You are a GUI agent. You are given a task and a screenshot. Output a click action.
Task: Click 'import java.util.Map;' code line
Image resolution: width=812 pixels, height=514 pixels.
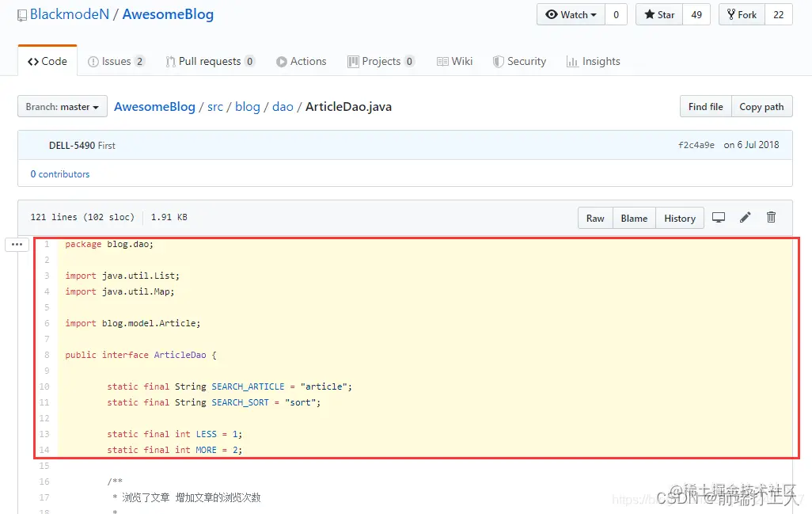point(120,291)
